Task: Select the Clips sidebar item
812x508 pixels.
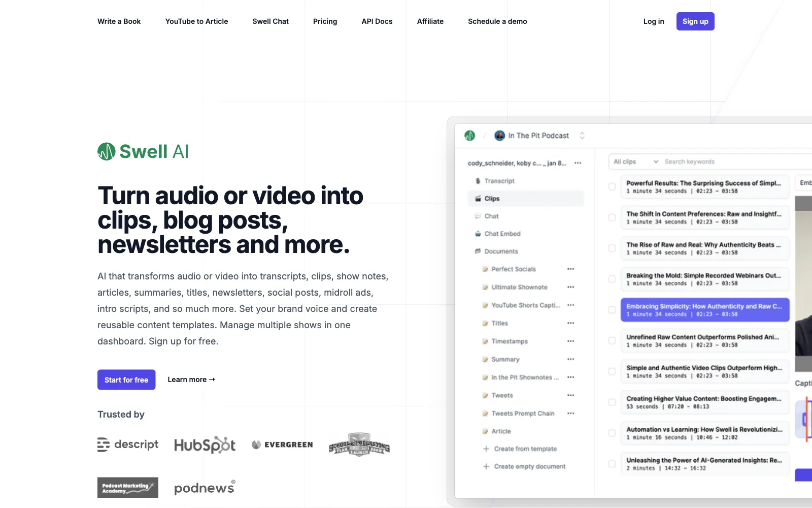Action: (526, 199)
